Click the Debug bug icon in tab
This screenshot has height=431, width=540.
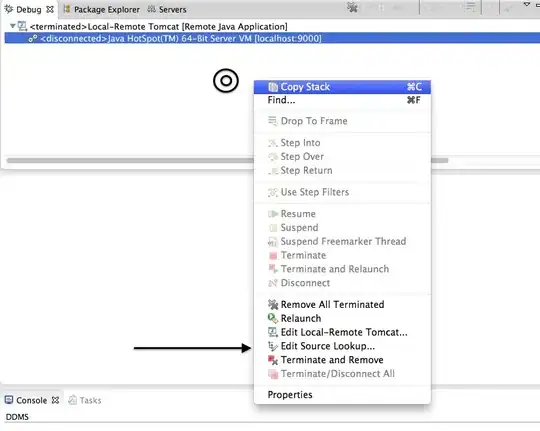(x=9, y=9)
